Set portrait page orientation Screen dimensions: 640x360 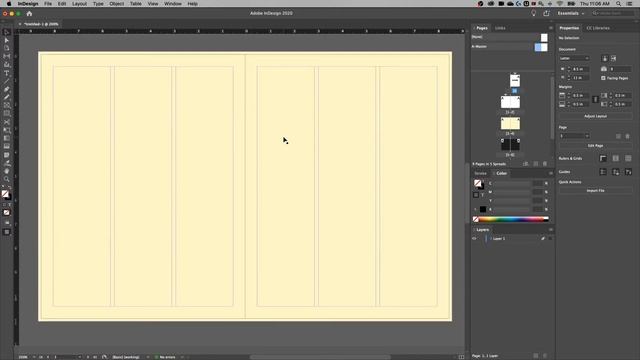tap(605, 58)
